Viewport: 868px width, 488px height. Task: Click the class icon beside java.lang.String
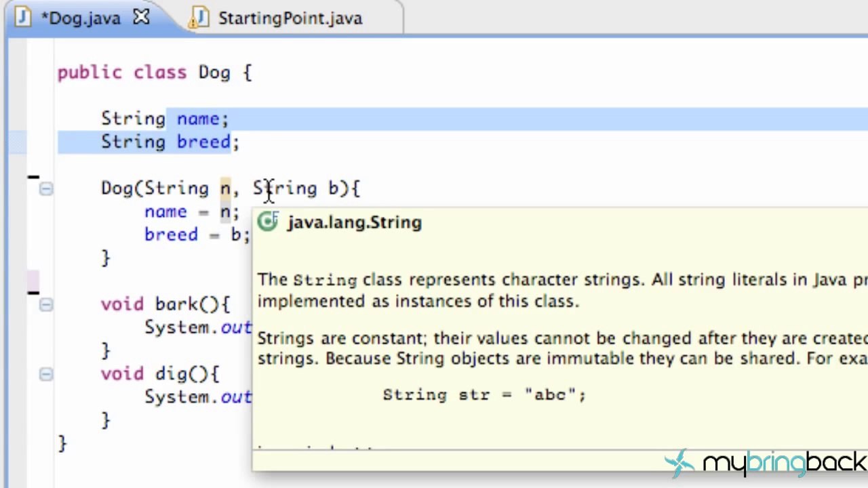(x=268, y=222)
